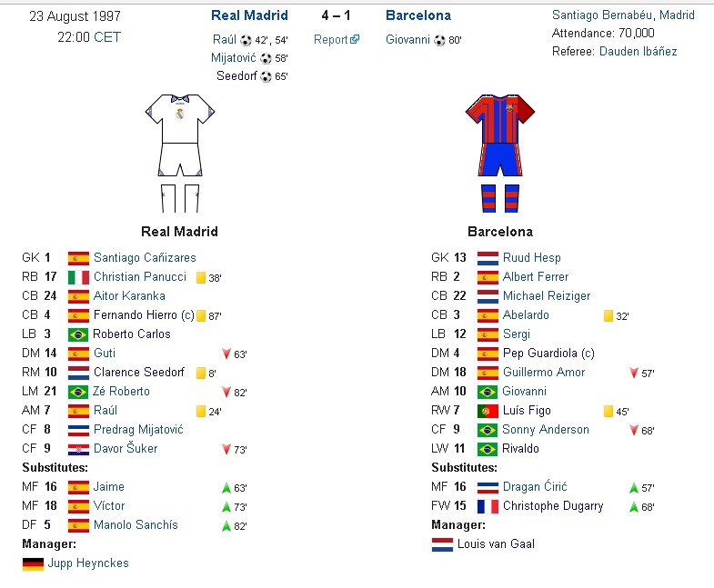This screenshot has width=714, height=588.
Task: Open the CET time zone link
Action: pyautogui.click(x=106, y=37)
